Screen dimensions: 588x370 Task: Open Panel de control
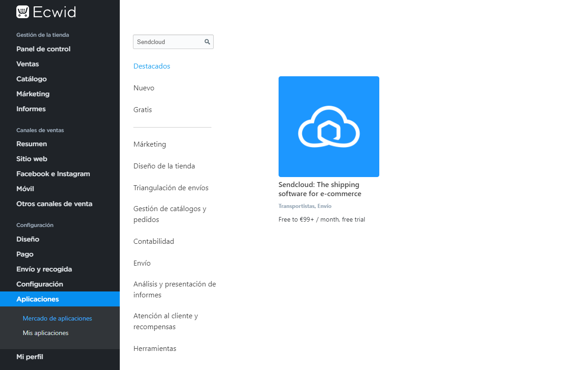click(x=44, y=49)
